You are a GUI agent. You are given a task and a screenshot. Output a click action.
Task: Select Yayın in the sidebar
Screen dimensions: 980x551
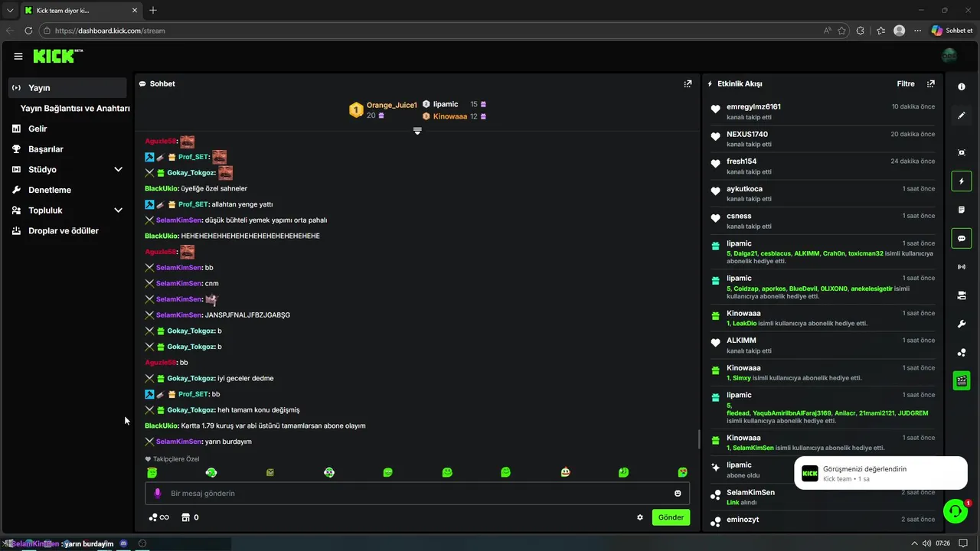[x=67, y=87]
